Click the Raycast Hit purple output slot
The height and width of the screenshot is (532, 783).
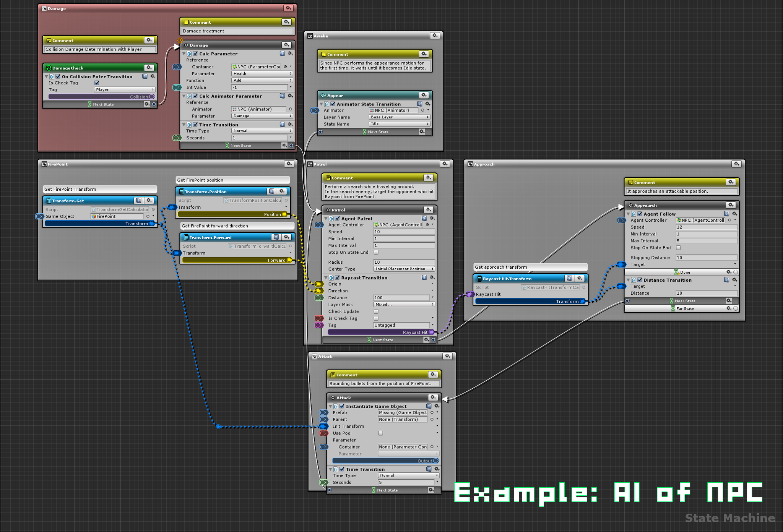(x=431, y=332)
